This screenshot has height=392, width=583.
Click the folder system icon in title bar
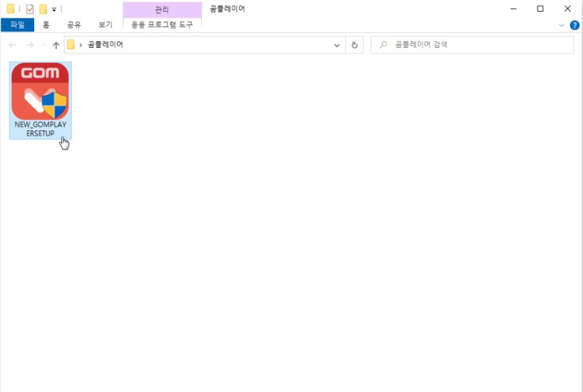coord(10,9)
